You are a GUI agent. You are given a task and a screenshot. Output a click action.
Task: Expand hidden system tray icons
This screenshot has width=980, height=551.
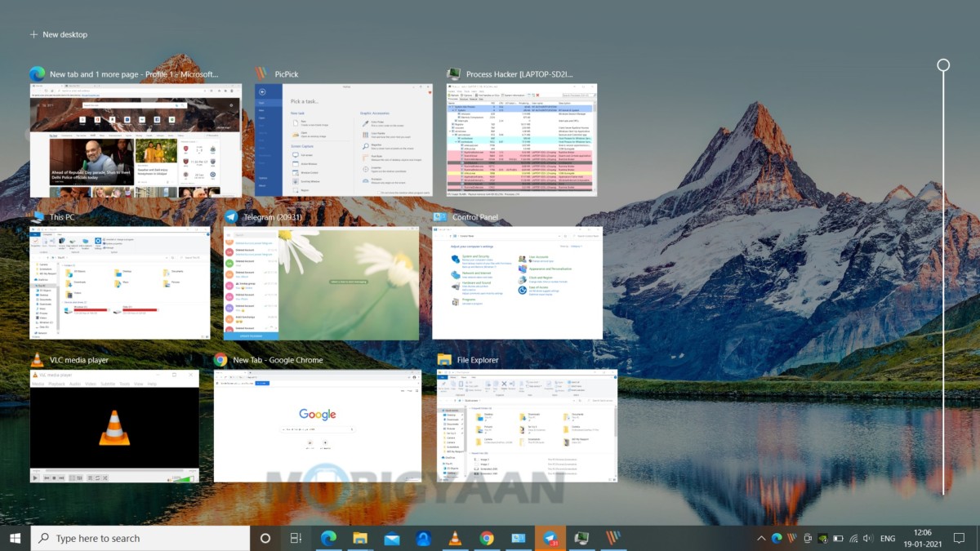click(x=759, y=538)
